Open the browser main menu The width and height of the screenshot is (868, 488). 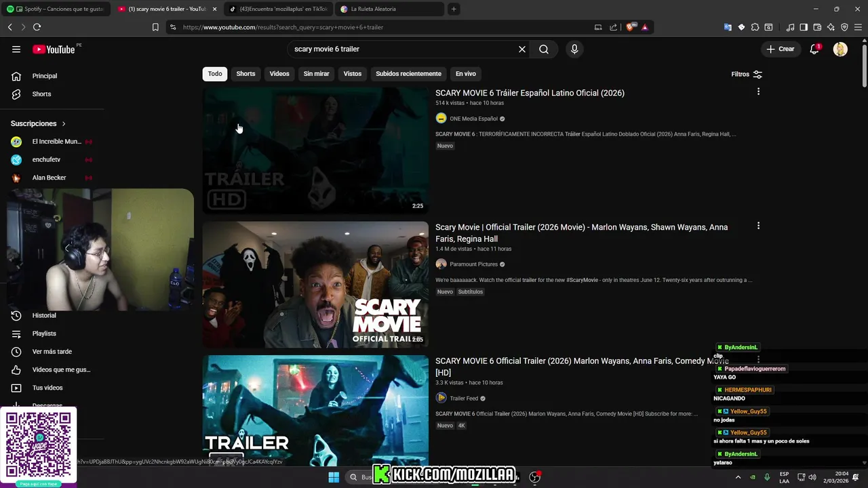(x=858, y=27)
